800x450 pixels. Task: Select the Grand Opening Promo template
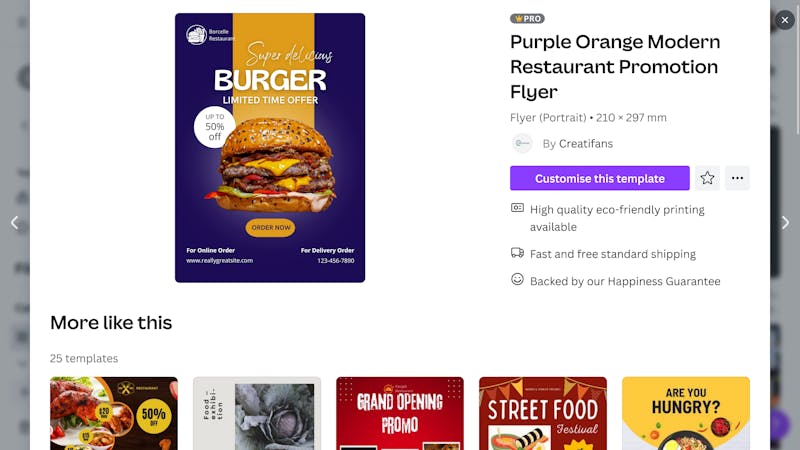400,413
